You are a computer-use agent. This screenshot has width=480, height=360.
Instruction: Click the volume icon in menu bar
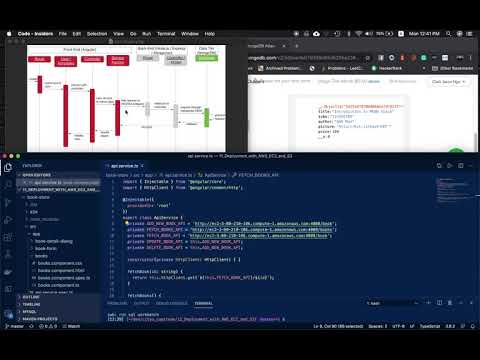[369, 34]
